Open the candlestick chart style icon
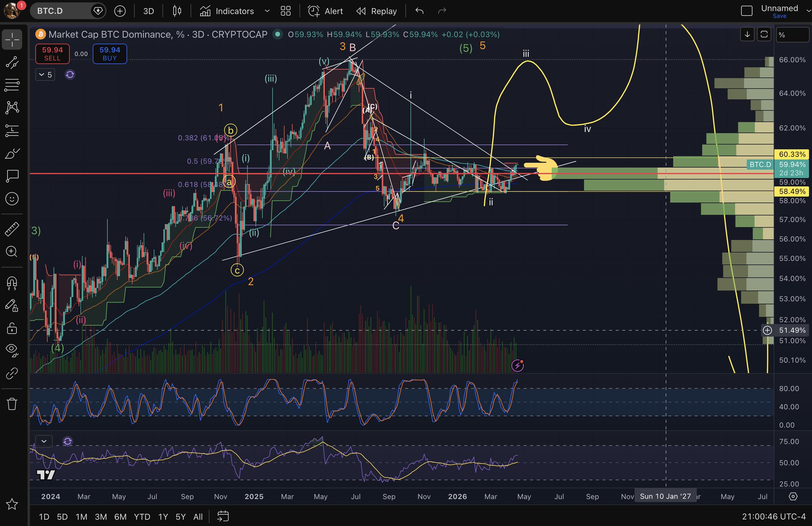 177,11
